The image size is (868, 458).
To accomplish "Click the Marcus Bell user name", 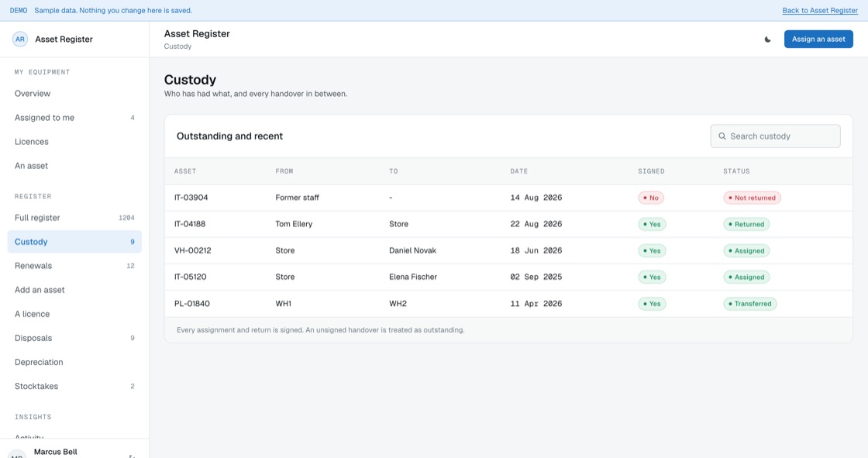I will pos(55,452).
